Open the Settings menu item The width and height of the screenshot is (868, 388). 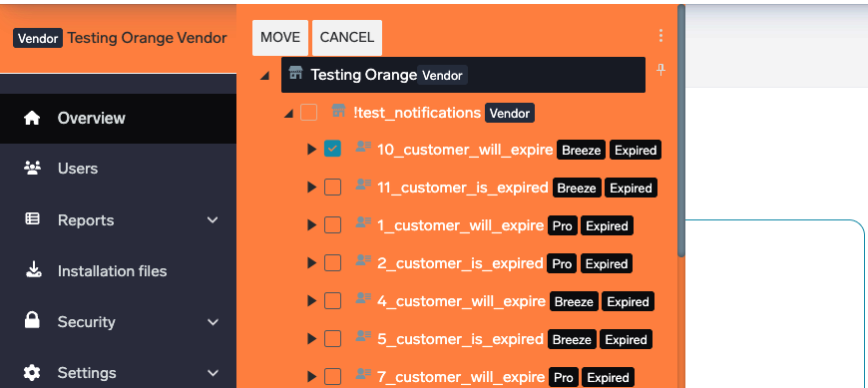(118, 373)
